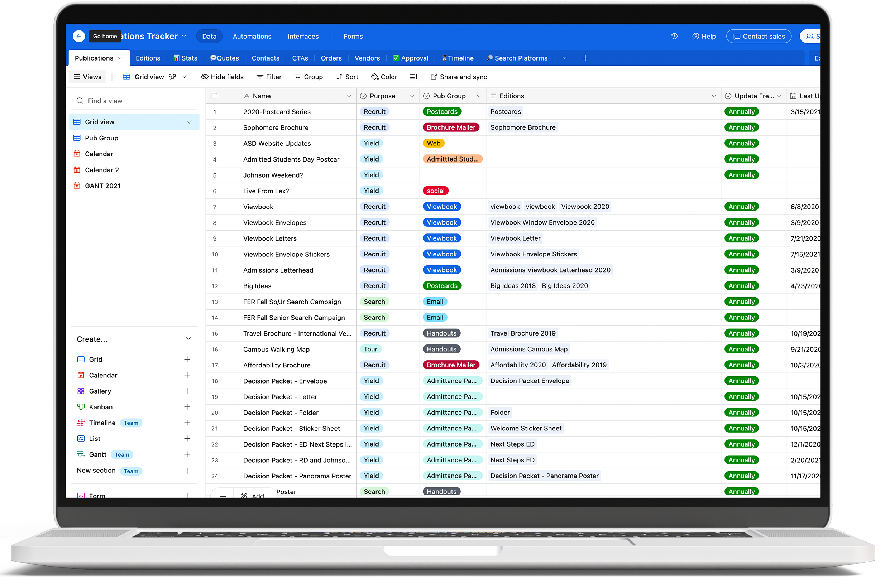
Task: Add a Kanban view with plus icon
Action: tap(187, 407)
